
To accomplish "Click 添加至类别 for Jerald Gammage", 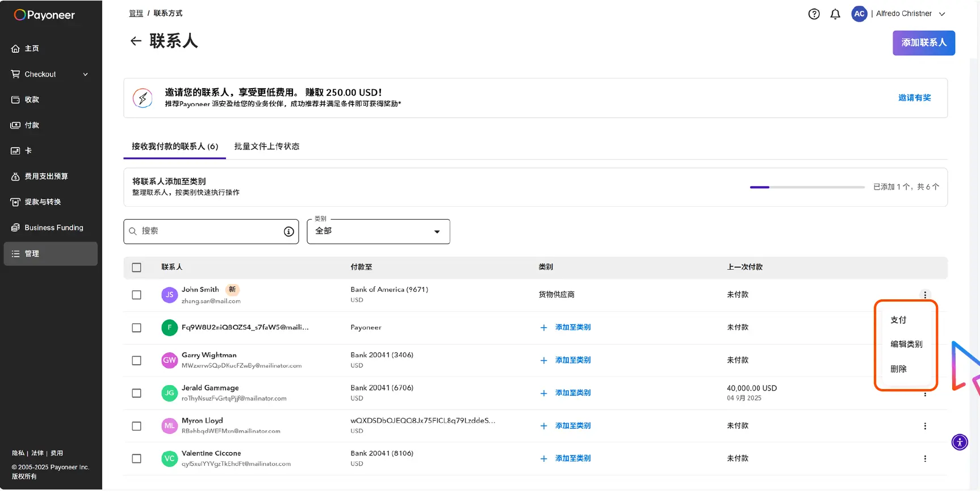I will [566, 393].
